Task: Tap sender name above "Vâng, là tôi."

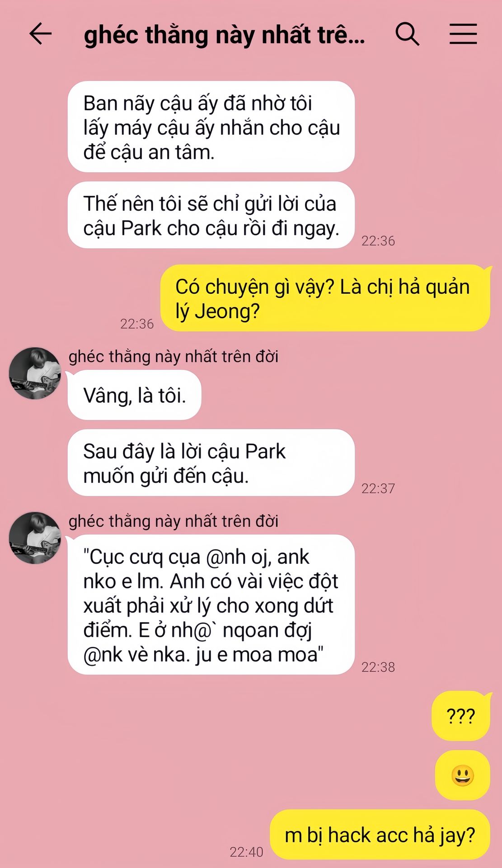Action: (x=173, y=357)
